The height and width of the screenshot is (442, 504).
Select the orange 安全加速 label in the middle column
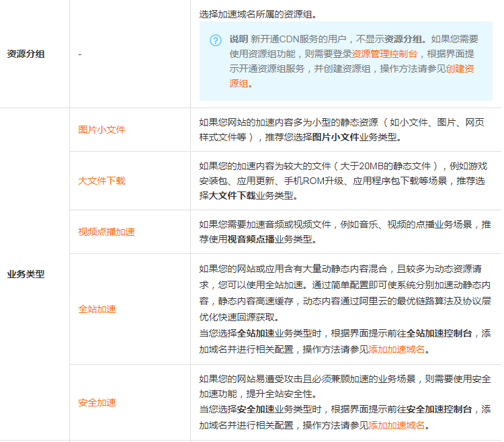coord(97,402)
